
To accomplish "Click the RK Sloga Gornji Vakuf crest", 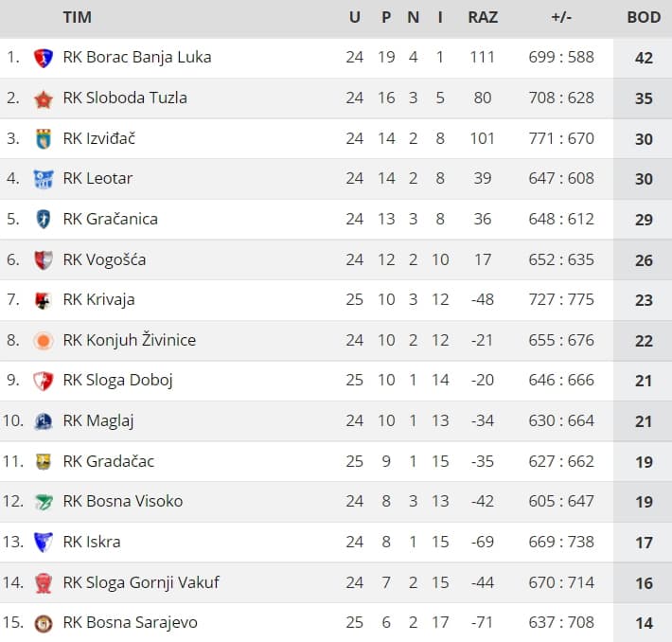I will coord(44,583).
